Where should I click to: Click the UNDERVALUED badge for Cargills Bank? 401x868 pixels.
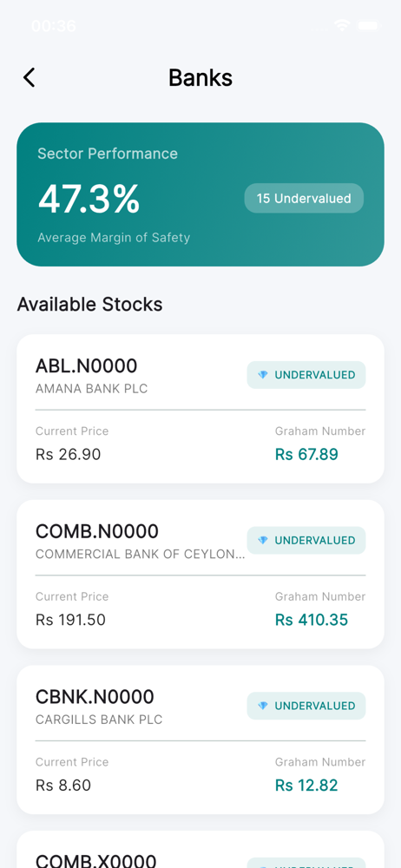306,706
